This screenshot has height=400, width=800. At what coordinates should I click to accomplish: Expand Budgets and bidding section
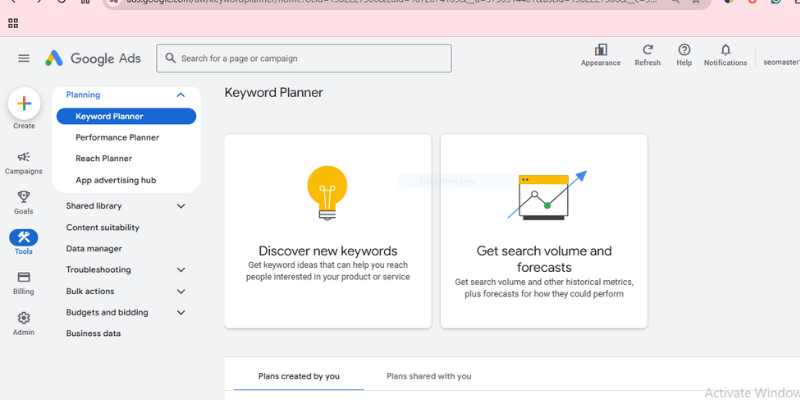coord(181,312)
